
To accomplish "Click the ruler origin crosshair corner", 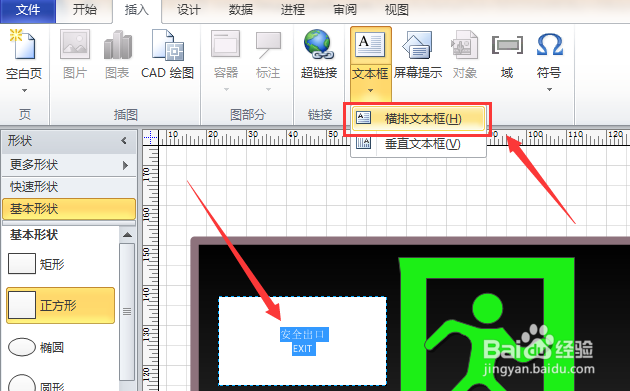I will pyautogui.click(x=150, y=137).
